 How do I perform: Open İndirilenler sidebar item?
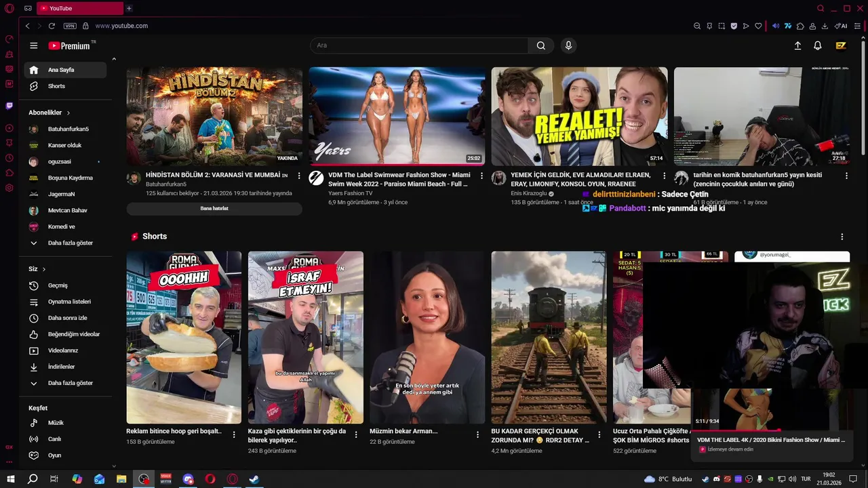[x=65, y=367]
